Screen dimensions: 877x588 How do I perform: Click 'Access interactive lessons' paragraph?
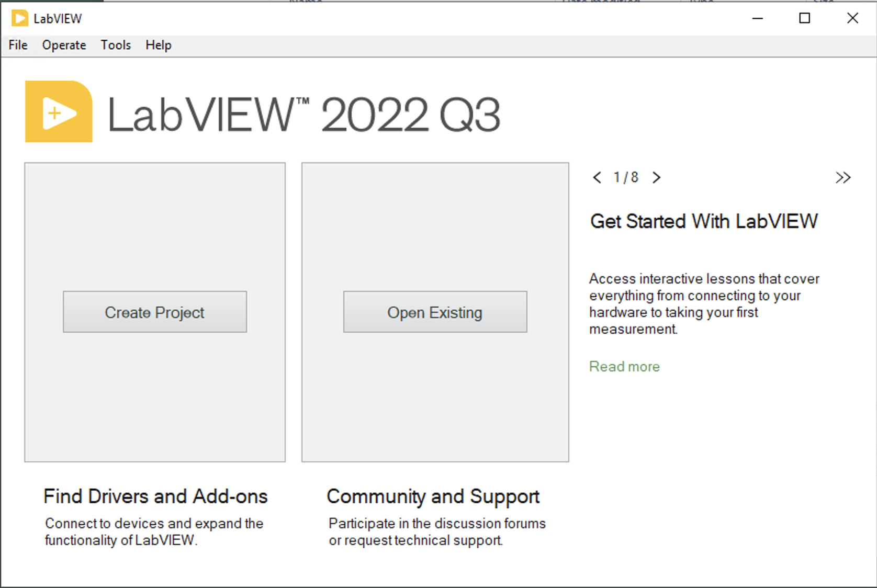coord(704,303)
